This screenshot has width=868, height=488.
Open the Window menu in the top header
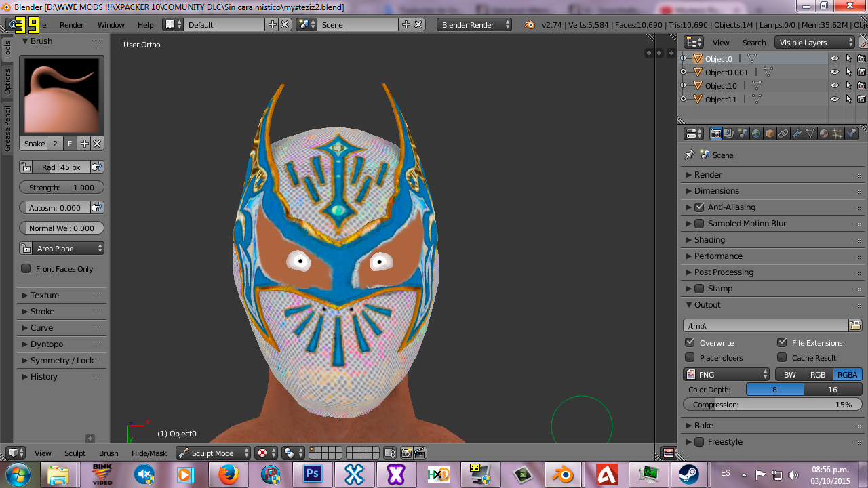click(x=111, y=24)
